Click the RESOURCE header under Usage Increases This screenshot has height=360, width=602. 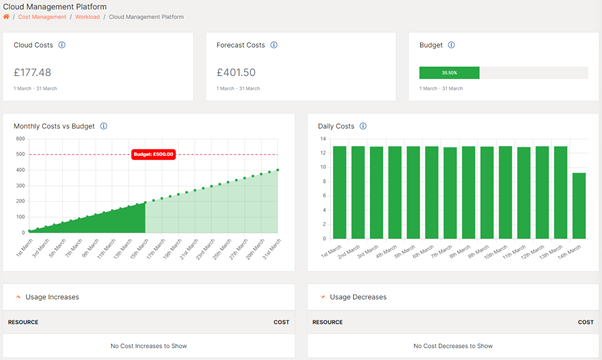pos(23,322)
